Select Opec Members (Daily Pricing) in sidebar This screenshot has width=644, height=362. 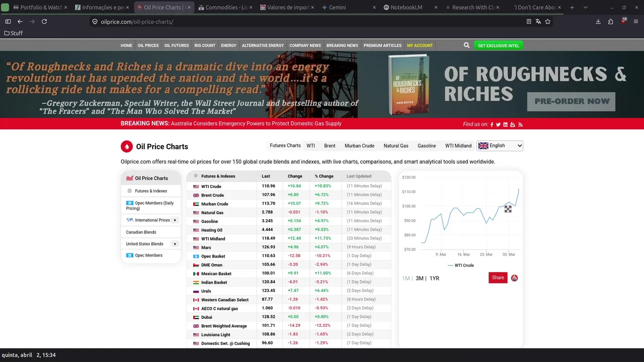pos(151,206)
